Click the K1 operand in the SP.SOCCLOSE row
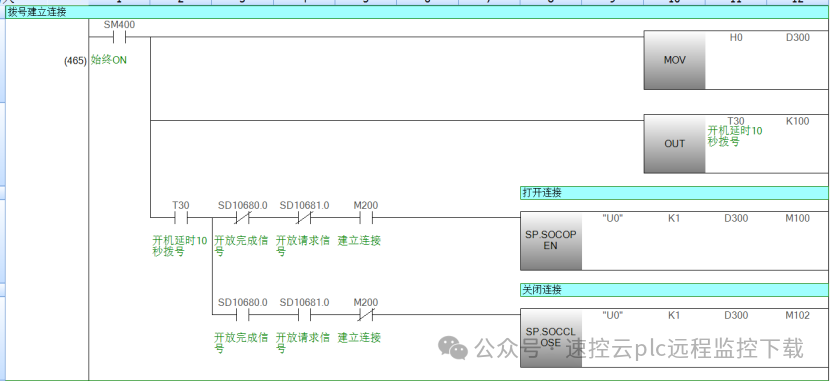 coord(674,315)
